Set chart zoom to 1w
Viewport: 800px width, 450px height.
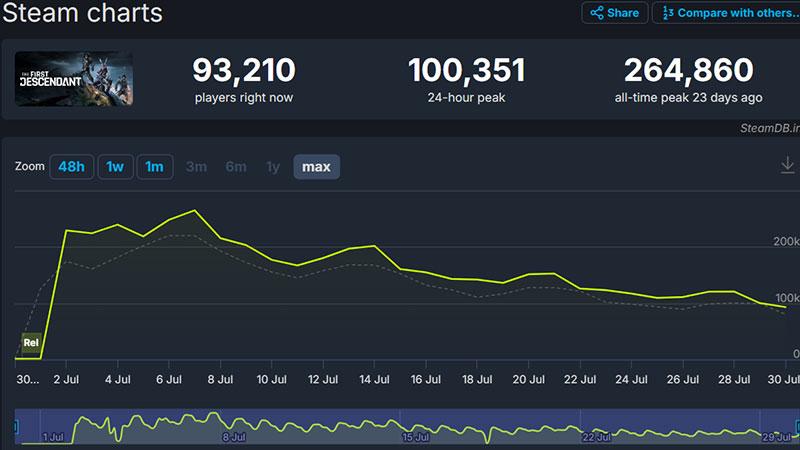click(115, 167)
